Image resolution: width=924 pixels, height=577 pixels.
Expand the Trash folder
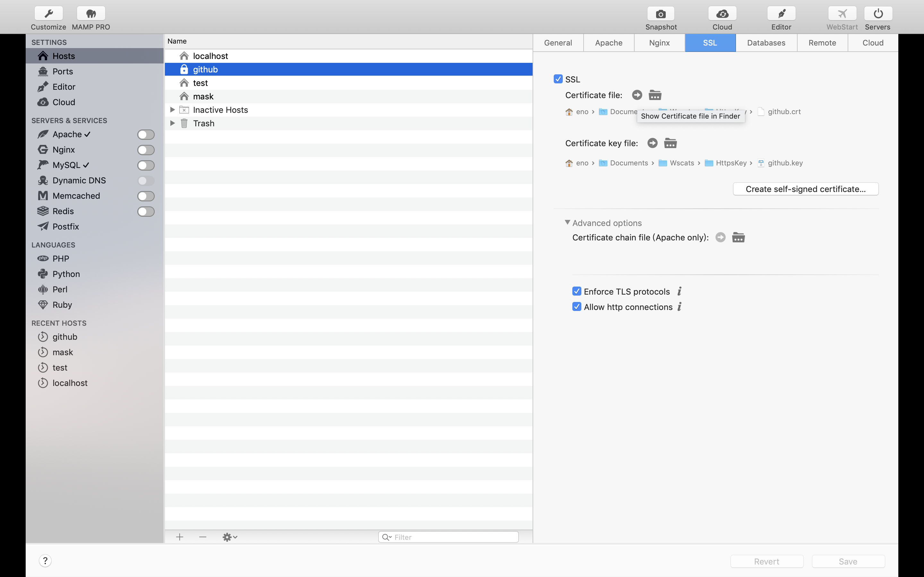click(173, 123)
